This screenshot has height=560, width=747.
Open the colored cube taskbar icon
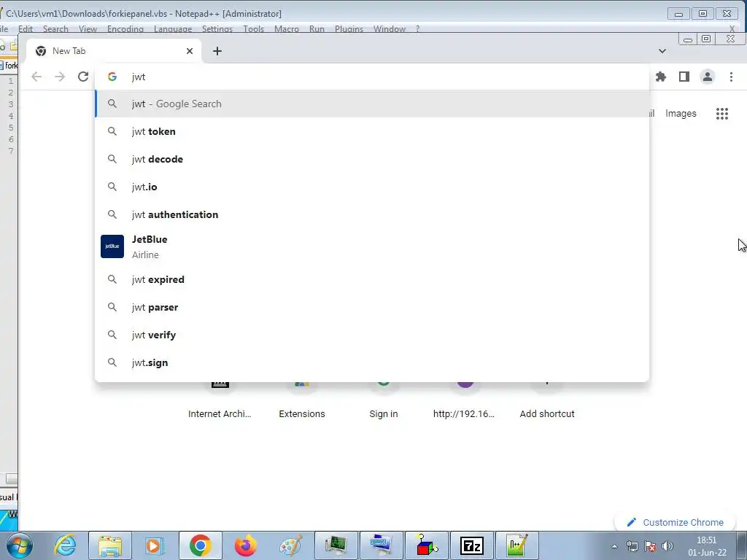[x=427, y=545]
